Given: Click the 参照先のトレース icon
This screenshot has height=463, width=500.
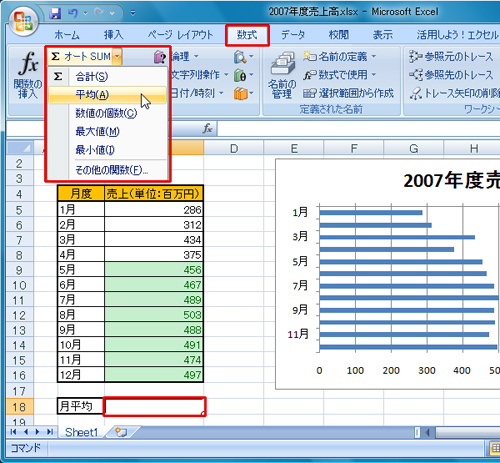Looking at the screenshot, I should coord(415,75).
